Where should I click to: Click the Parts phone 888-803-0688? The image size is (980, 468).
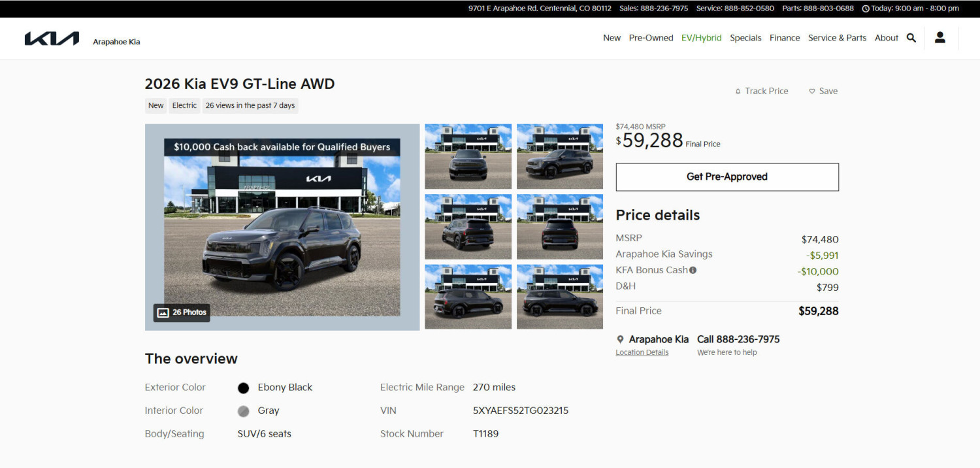point(828,8)
